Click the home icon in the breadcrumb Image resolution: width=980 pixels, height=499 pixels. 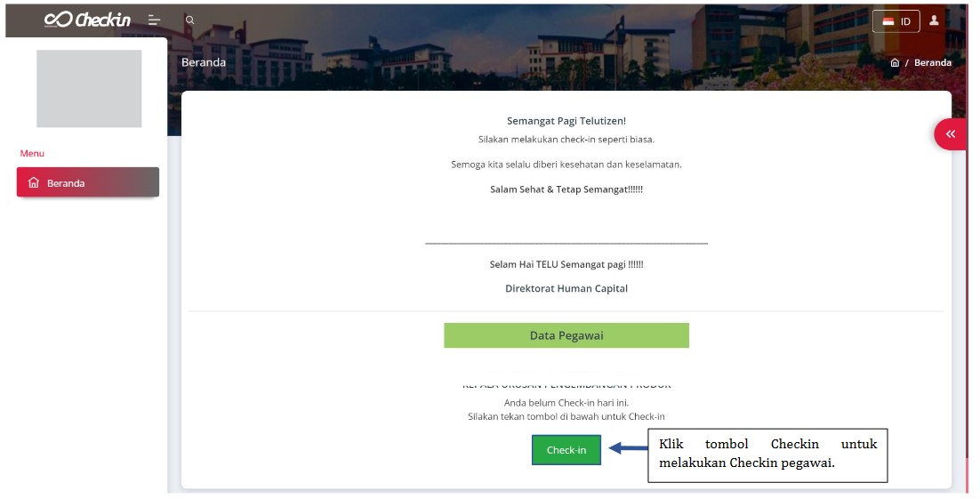tap(895, 63)
